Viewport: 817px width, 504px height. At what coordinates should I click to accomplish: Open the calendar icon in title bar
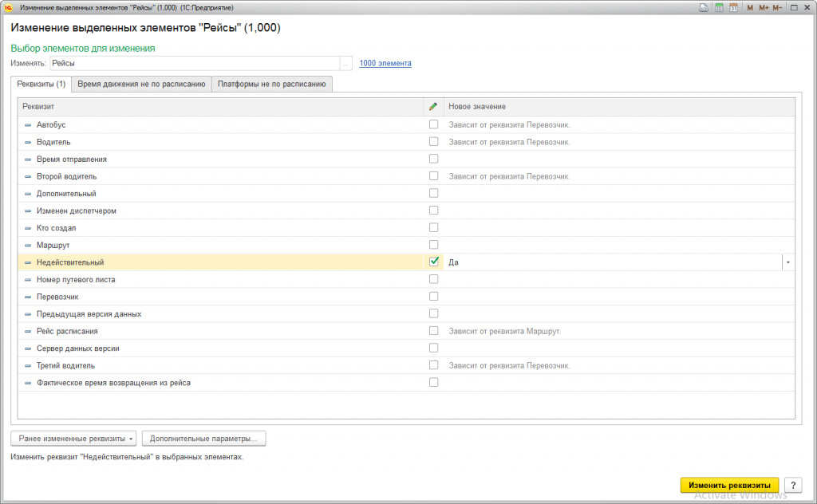[x=732, y=7]
